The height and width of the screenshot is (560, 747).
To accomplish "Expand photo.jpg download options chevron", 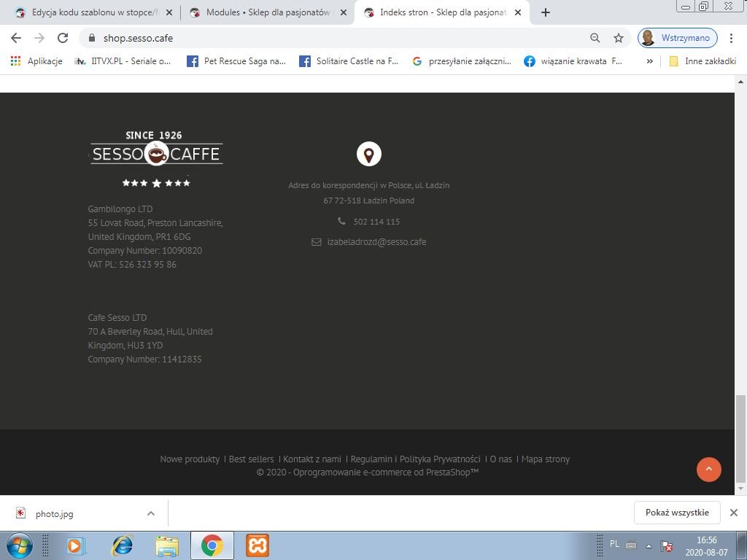I will click(x=151, y=513).
